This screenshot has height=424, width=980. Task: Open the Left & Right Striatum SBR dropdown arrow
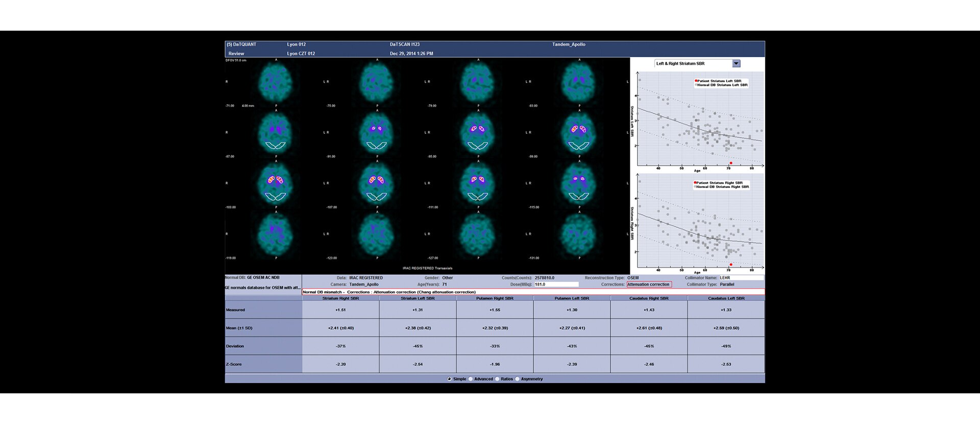pos(736,64)
